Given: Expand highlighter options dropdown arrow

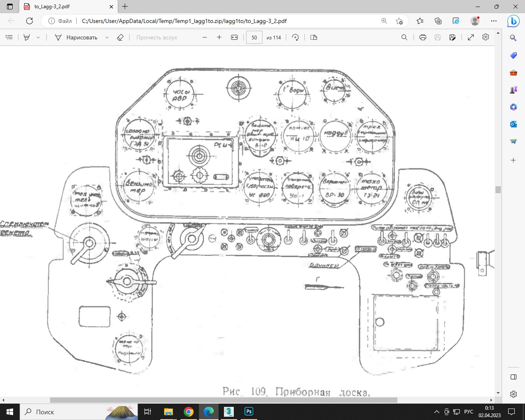Looking at the screenshot, I should pos(38,37).
